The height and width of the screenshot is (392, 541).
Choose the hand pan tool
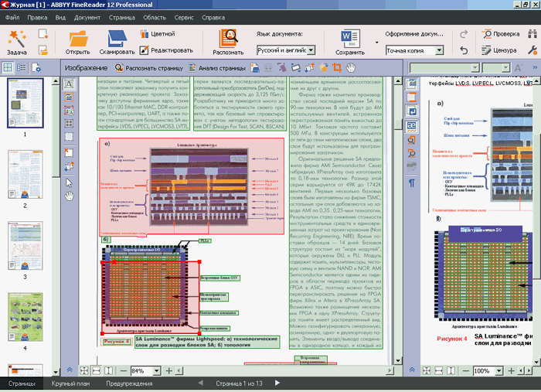pyautogui.click(x=69, y=196)
